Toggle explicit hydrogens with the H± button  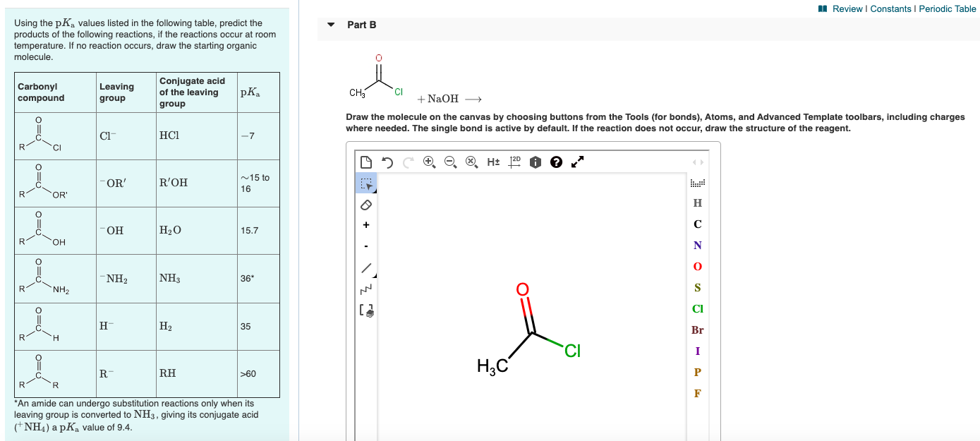[x=492, y=162]
